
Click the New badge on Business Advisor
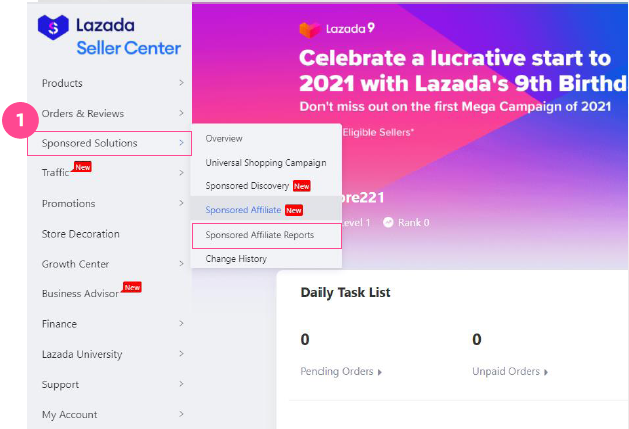click(132, 287)
